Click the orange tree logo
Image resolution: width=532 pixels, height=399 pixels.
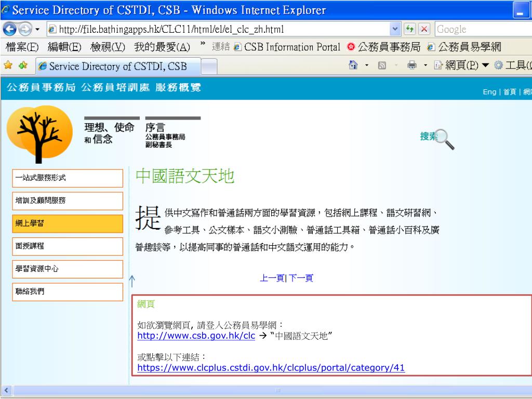coord(39,134)
